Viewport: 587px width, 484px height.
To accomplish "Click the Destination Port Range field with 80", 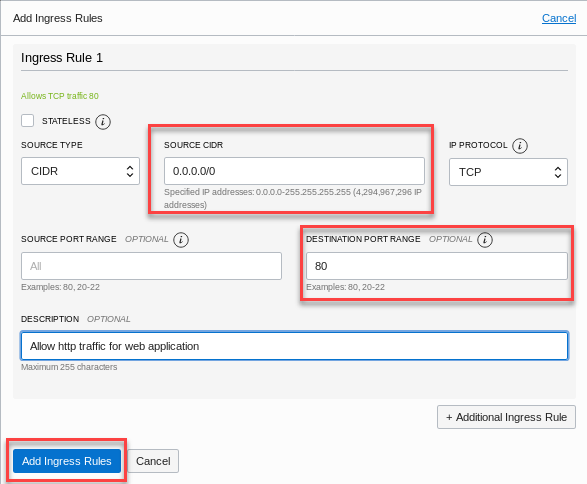I will 437,266.
